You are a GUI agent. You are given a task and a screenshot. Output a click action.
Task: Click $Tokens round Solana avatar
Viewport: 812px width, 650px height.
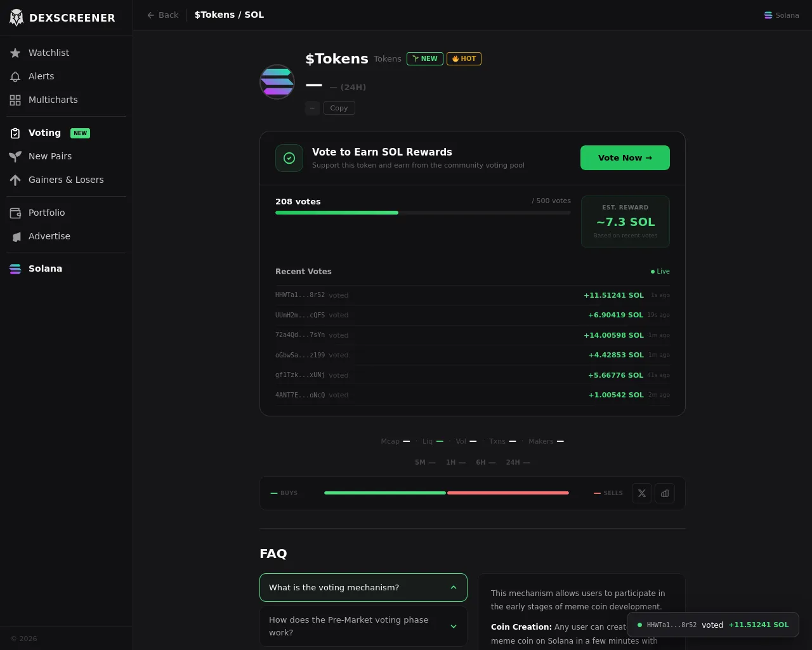point(277,82)
